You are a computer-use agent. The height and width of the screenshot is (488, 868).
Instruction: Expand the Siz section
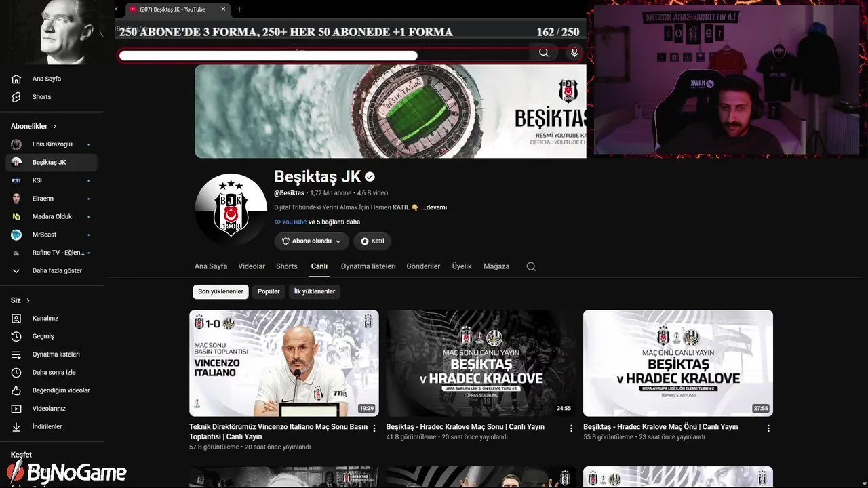pyautogui.click(x=20, y=300)
